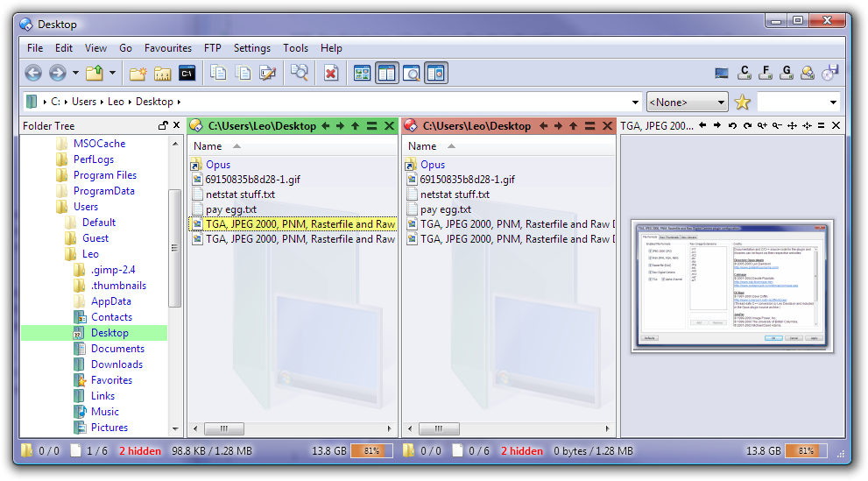Click Users in the path breadcrumb
Image resolution: width=868 pixels, height=481 pixels.
[x=84, y=102]
